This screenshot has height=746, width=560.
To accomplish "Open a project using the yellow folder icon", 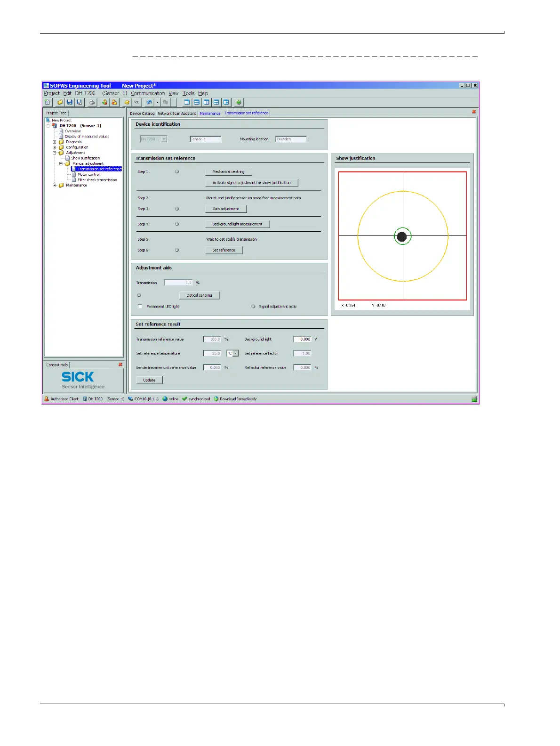I will pos(60,102).
